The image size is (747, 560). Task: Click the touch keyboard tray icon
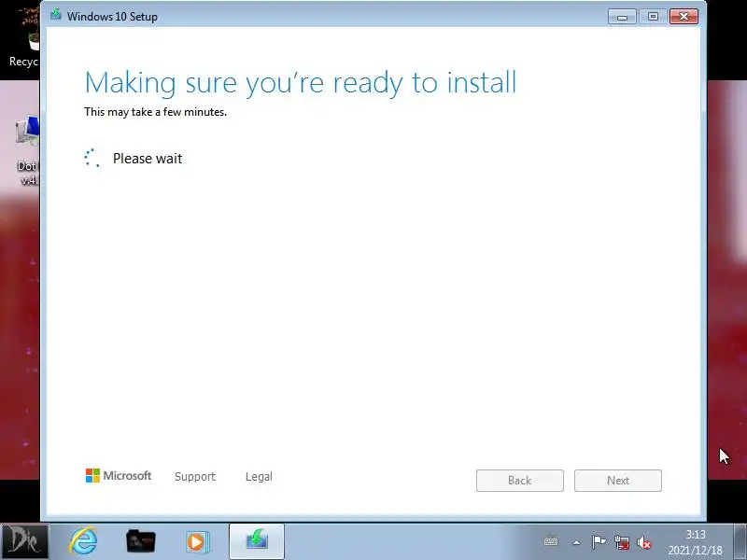click(x=551, y=542)
